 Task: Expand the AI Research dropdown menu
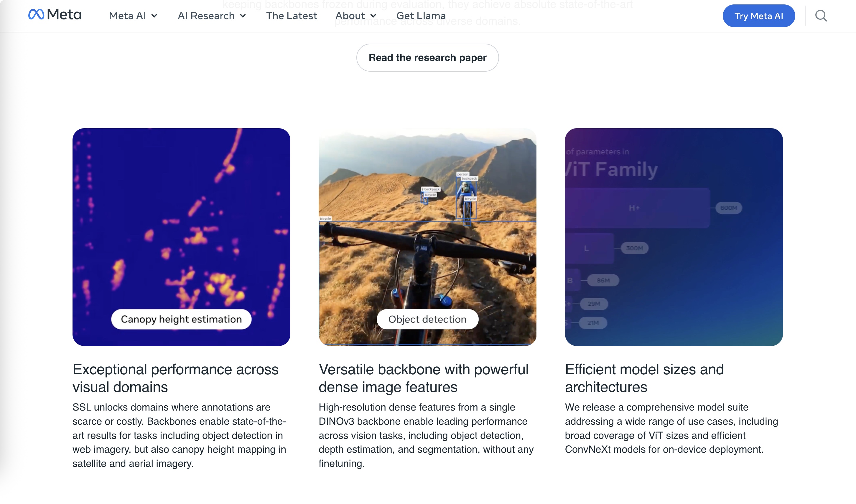212,16
